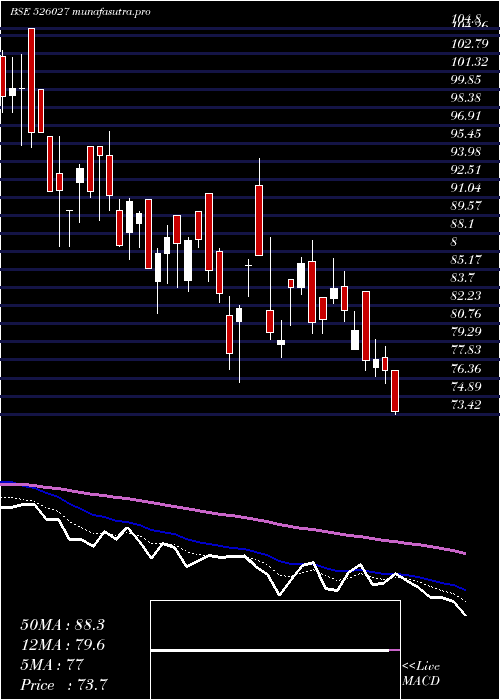Select the 95.45 price axis label
500x700 pixels.
pos(467,134)
